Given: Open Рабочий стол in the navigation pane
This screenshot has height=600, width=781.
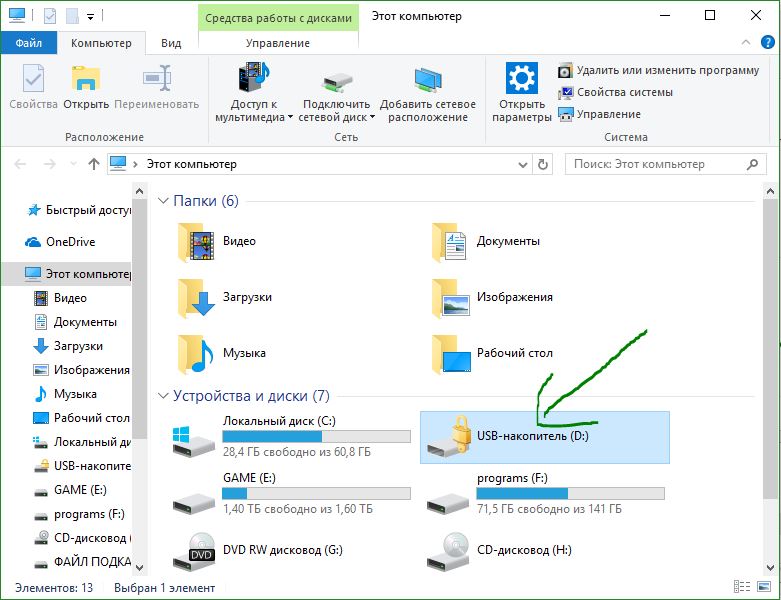Looking at the screenshot, I should coord(81,418).
